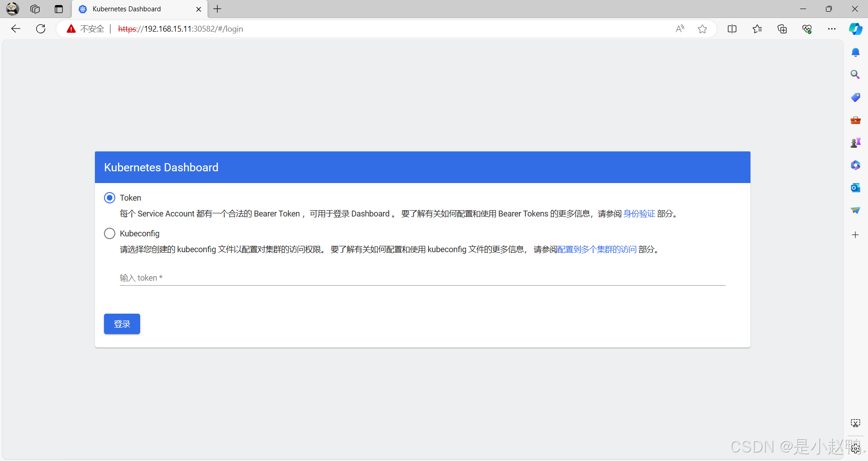
Task: Open the favorites list icon
Action: [x=757, y=29]
